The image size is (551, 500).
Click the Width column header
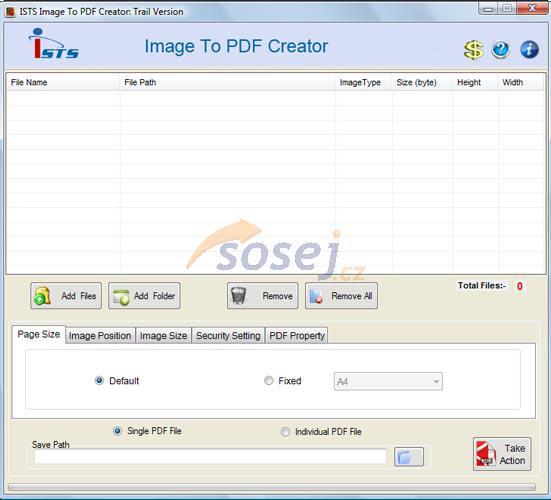click(x=521, y=83)
